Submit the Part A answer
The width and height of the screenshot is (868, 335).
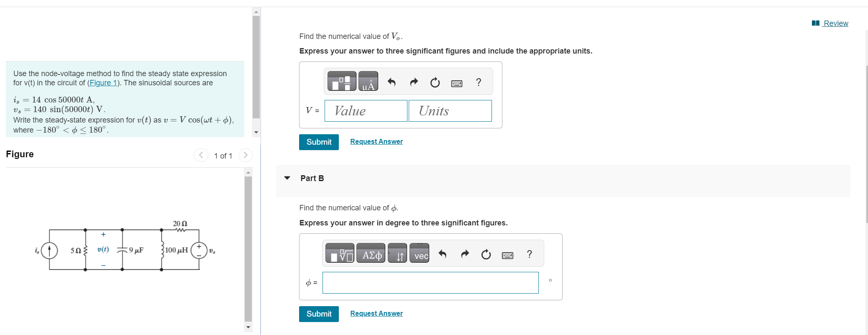[319, 142]
